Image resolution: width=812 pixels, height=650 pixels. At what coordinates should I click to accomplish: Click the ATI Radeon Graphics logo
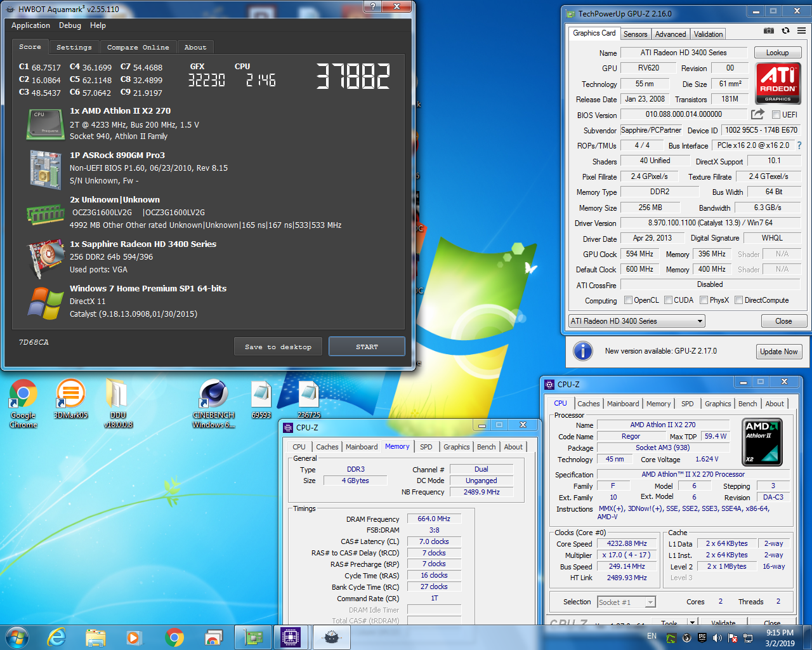(778, 83)
